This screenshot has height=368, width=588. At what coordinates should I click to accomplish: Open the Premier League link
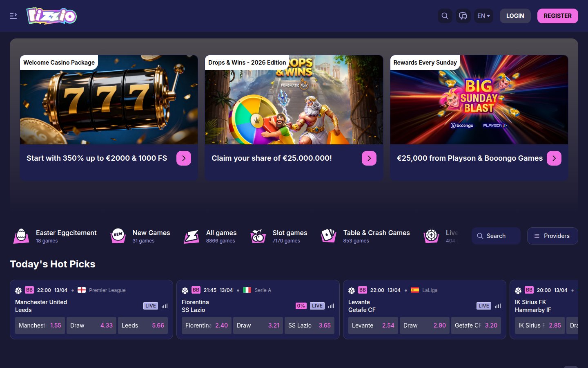tap(107, 290)
